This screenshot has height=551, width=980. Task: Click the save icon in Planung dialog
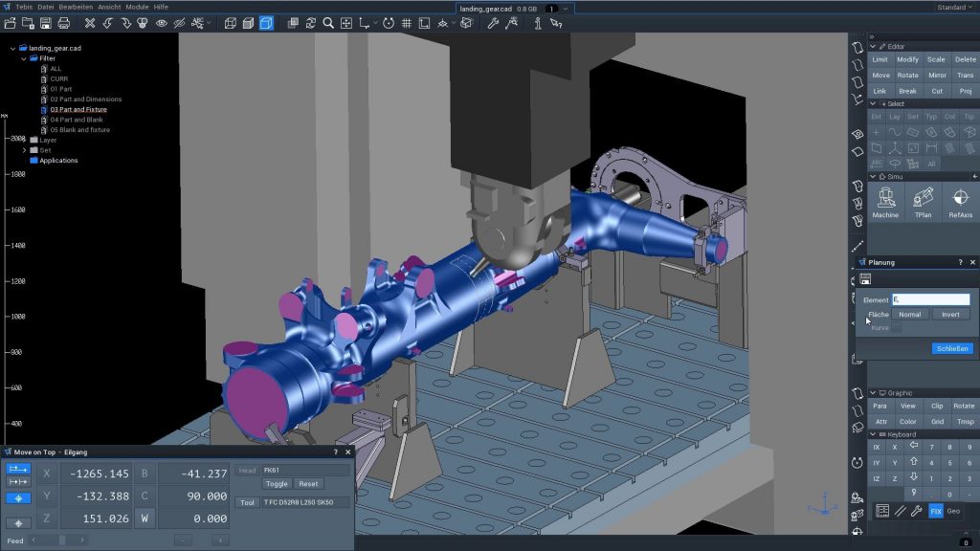pos(865,279)
